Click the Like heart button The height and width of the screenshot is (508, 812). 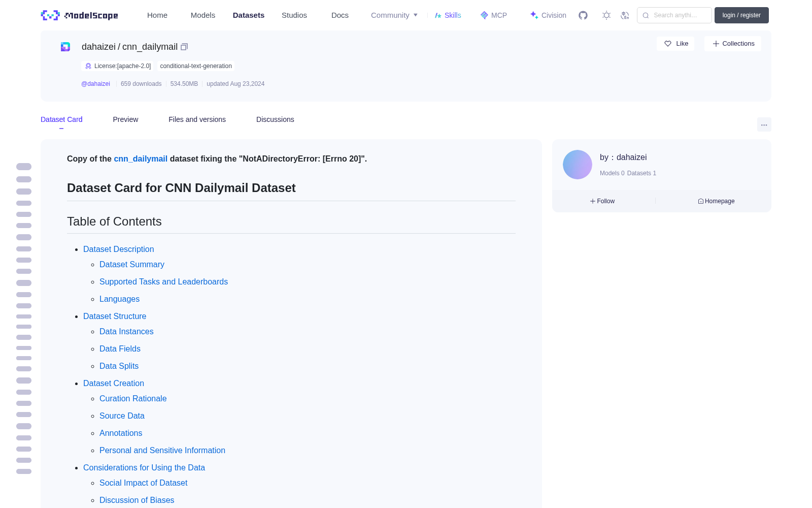pos(676,44)
